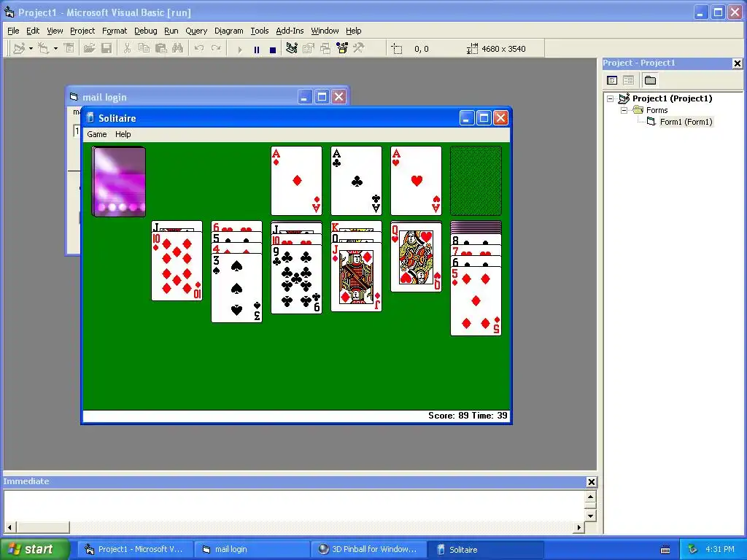Open the Run menu

point(171,31)
